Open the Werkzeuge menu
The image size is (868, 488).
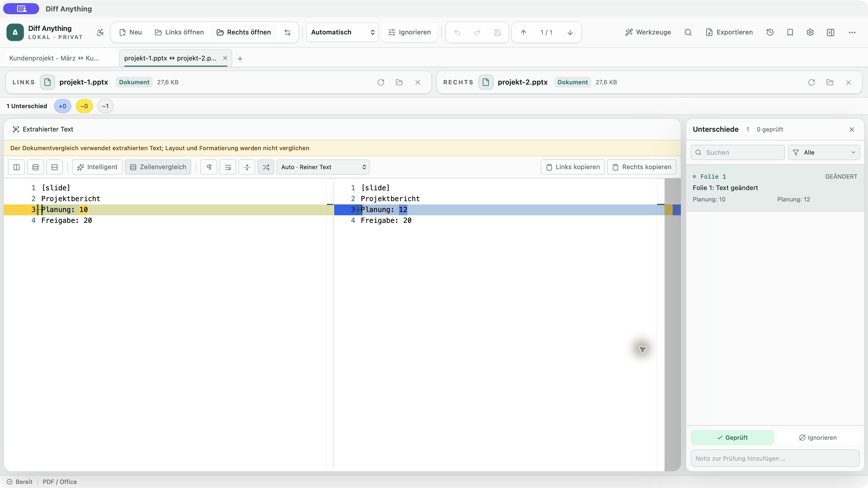[x=648, y=32]
